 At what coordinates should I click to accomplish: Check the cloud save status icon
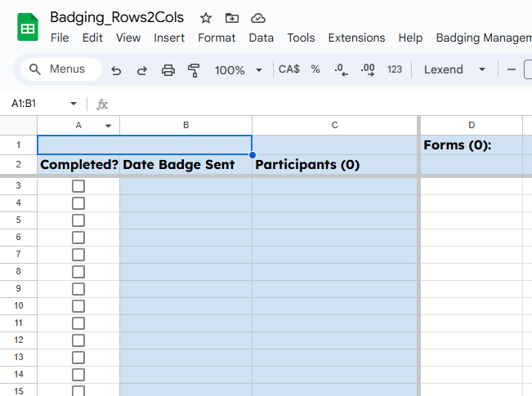[258, 18]
